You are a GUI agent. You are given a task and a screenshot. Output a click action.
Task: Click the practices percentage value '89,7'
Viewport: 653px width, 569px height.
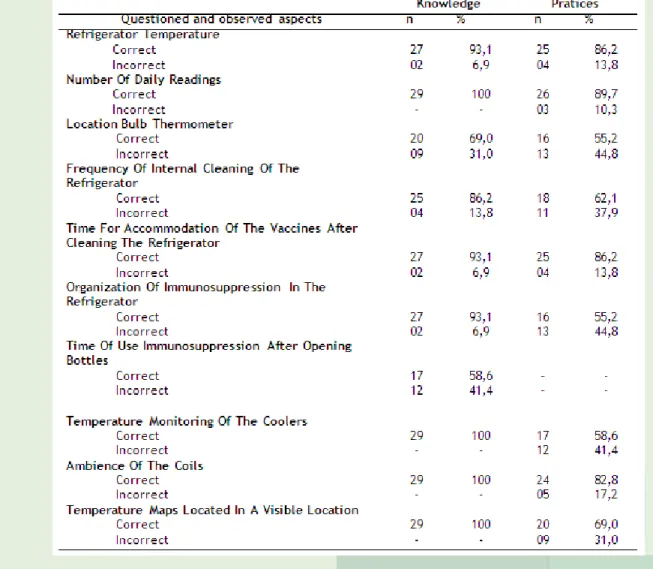[x=606, y=95]
